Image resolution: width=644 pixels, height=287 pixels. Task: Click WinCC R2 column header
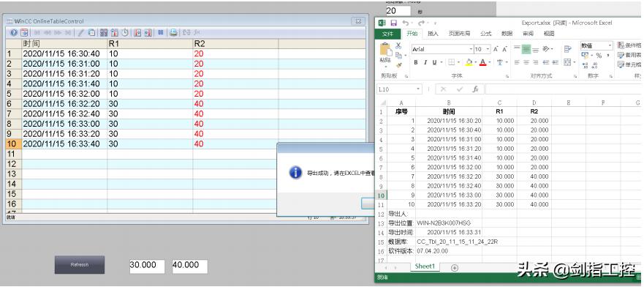click(235, 44)
